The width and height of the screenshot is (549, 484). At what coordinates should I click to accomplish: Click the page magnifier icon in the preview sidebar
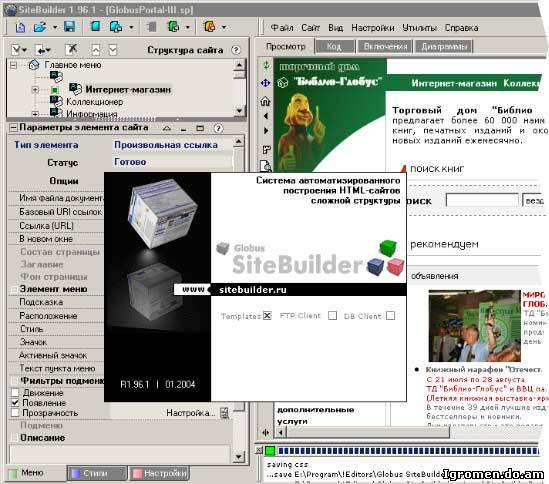(266, 166)
